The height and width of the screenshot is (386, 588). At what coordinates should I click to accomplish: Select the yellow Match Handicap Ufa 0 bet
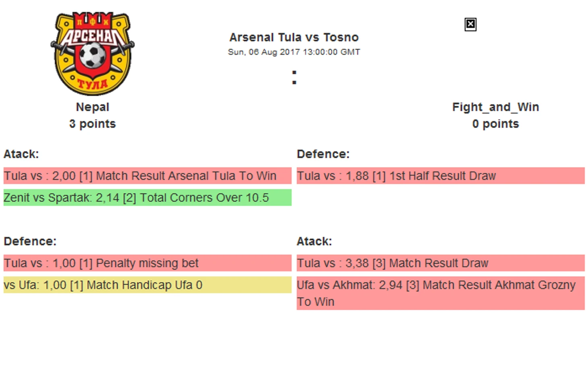(147, 285)
